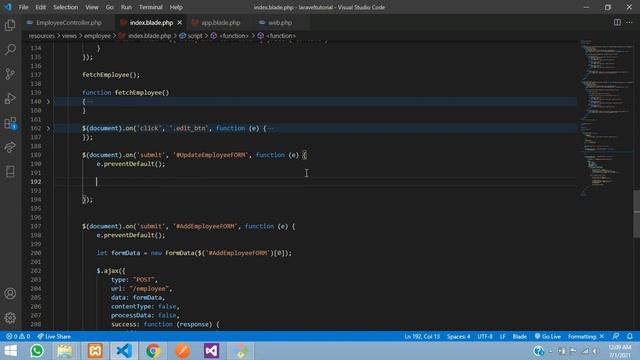The width and height of the screenshot is (640, 360).
Task: Click the vertical editor scrollbar thumb
Action: tap(637, 214)
